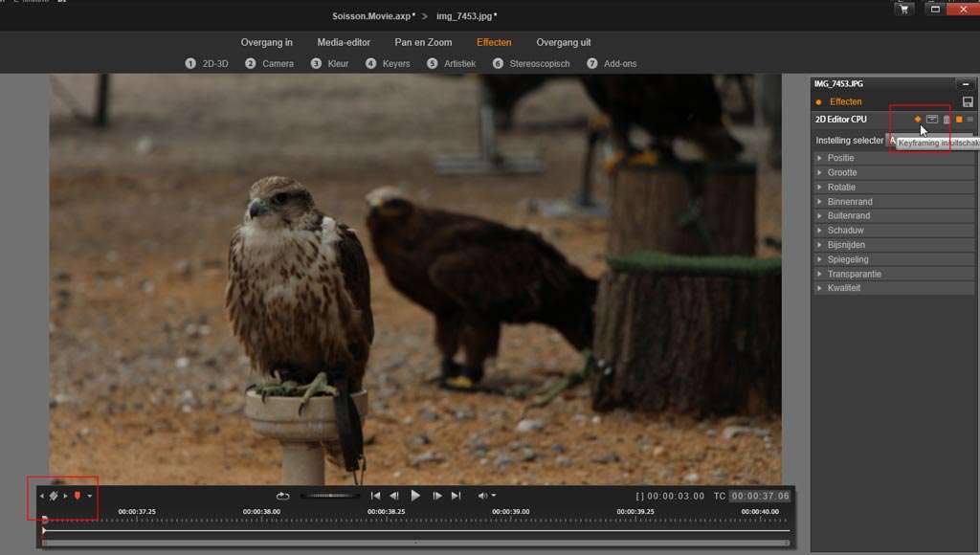
Task: Expand the Positie settings group
Action: tap(840, 158)
